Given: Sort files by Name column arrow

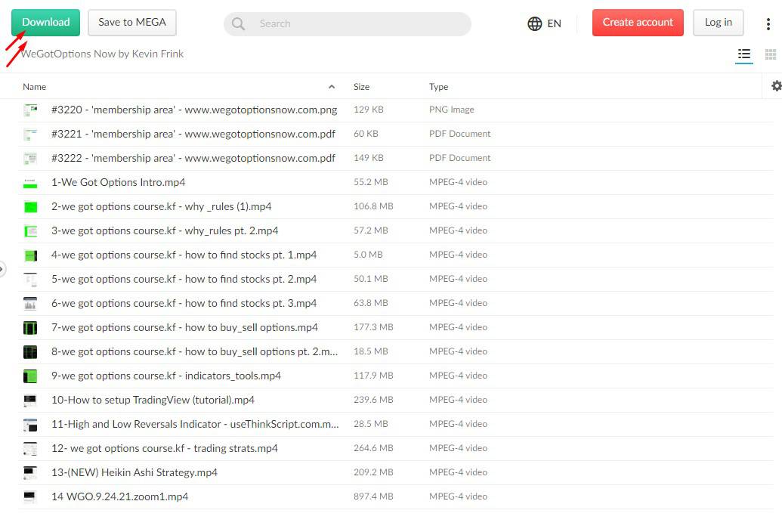Looking at the screenshot, I should pyautogui.click(x=332, y=87).
